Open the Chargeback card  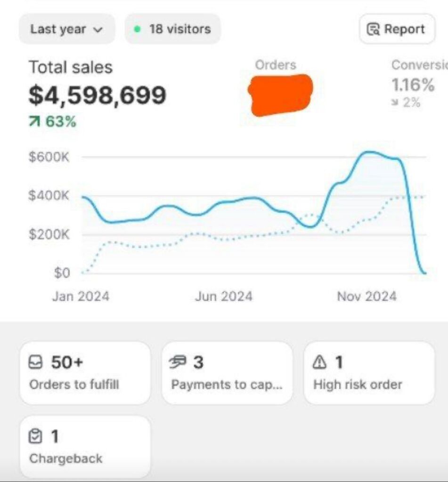pyautogui.click(x=85, y=447)
